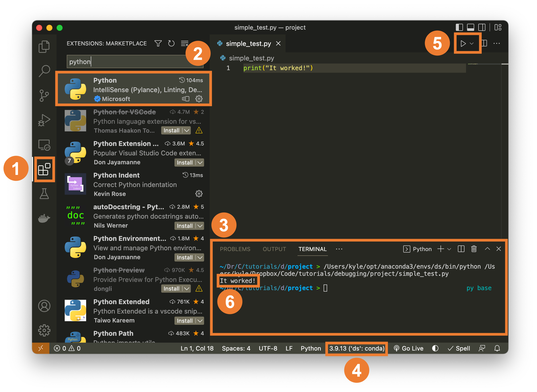The width and height of the screenshot is (537, 392).
Task: Open notifications bell in status bar
Action: 497,348
